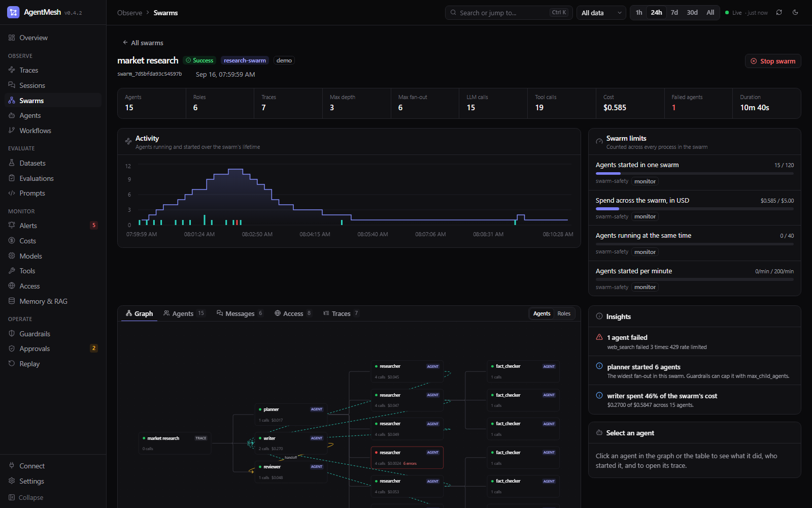Switch to the Messages tab
This screenshot has width=812, height=508.
coord(240,313)
